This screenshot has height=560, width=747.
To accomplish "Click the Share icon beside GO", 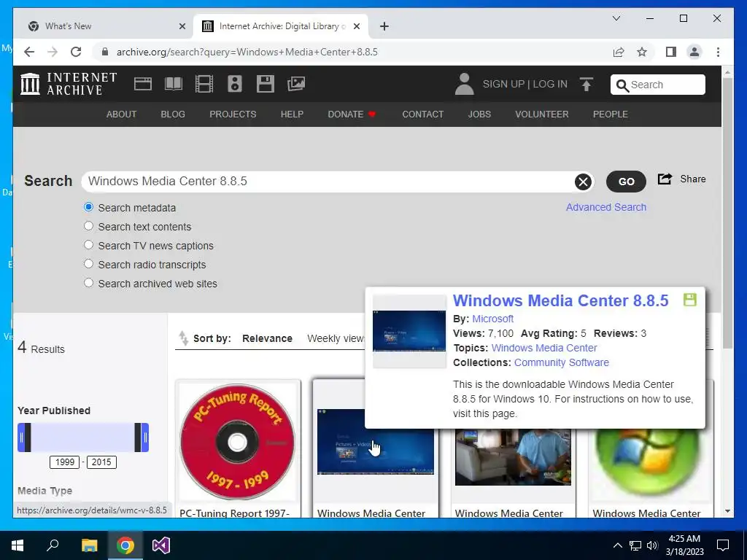I will pos(665,179).
